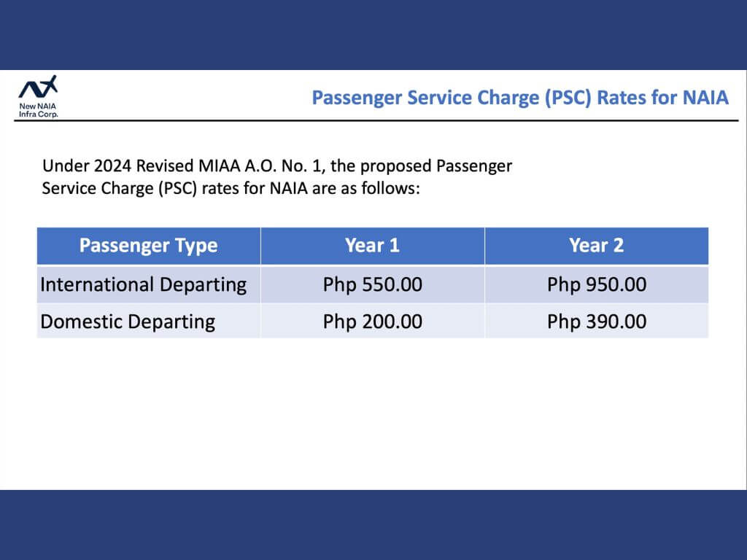
Task: Click the Php 390.00 cell
Action: click(x=597, y=322)
